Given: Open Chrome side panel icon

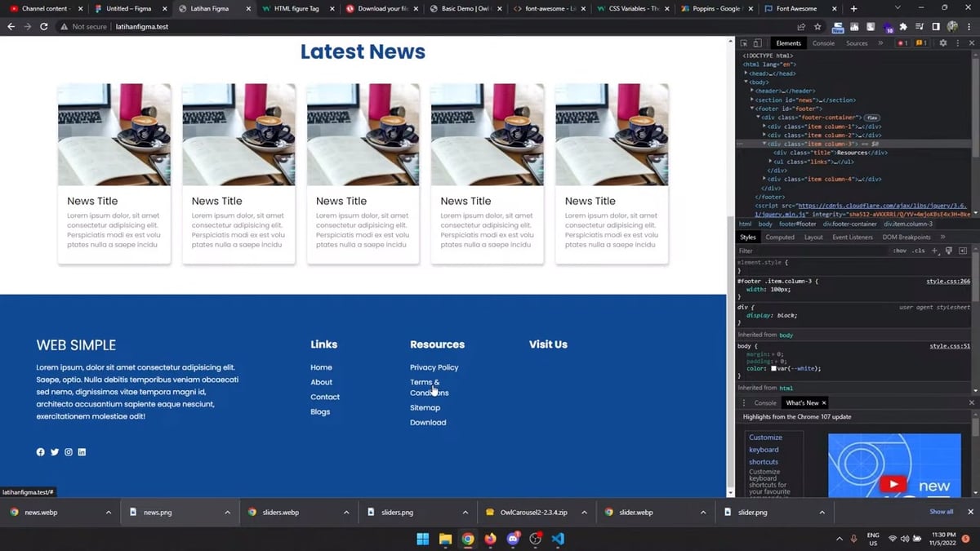Looking at the screenshot, I should (x=936, y=26).
